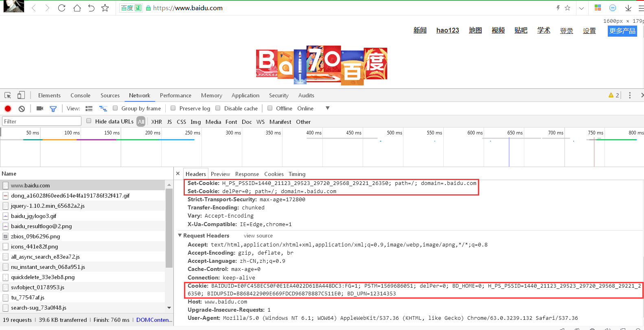Open the hao123 link
Screen dimensions: 644x330
point(447,30)
